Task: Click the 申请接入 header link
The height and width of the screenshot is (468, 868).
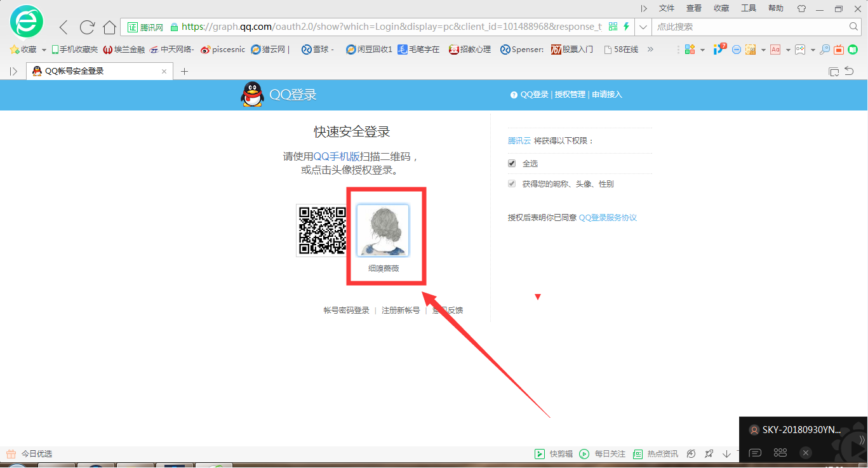Action: (x=607, y=95)
